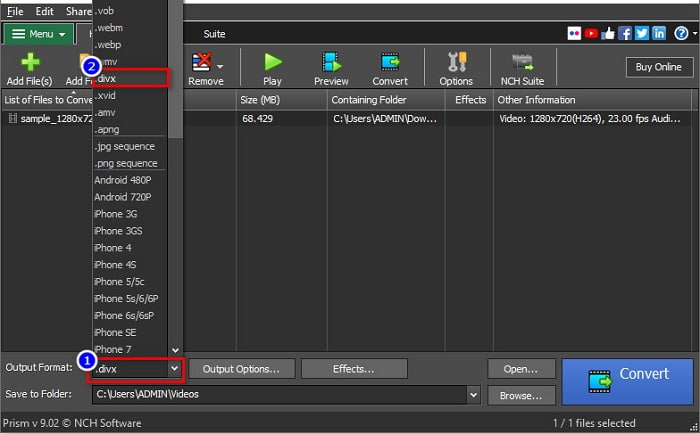Image resolution: width=700 pixels, height=434 pixels.
Task: Open the help question mark icon
Action: coord(681,33)
